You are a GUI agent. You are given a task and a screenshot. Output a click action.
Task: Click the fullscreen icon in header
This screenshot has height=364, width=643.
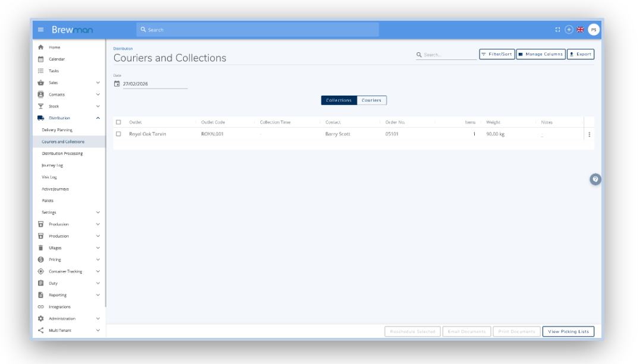(557, 30)
